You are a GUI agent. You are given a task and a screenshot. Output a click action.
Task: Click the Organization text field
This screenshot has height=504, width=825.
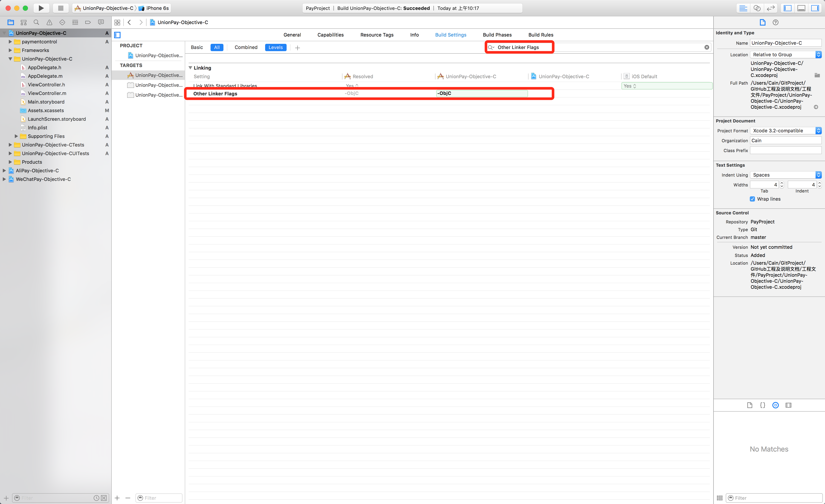tap(785, 141)
